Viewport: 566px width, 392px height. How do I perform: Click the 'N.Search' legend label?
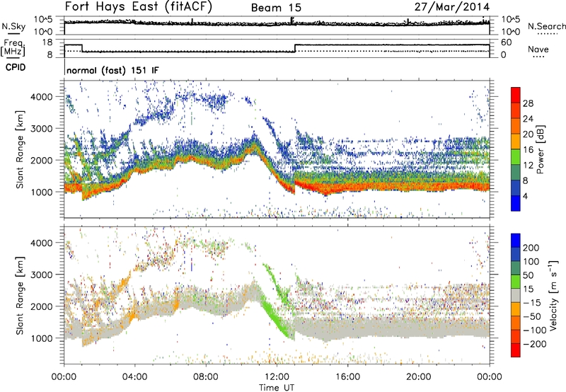point(546,26)
